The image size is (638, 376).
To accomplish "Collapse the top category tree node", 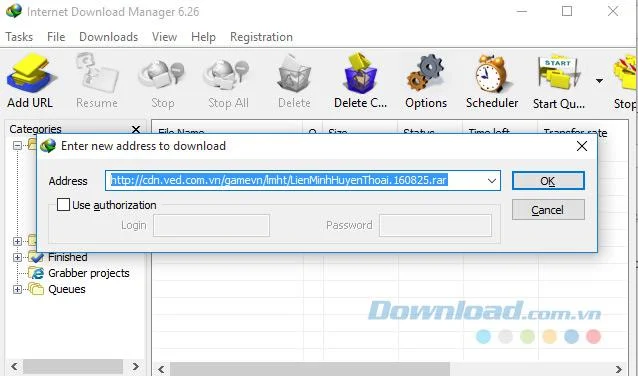I will 17,145.
